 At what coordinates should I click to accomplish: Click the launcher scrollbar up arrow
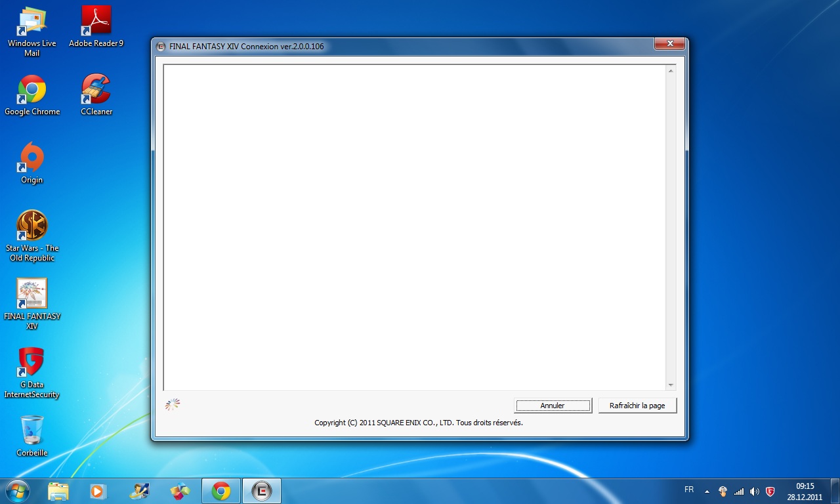[x=671, y=70]
